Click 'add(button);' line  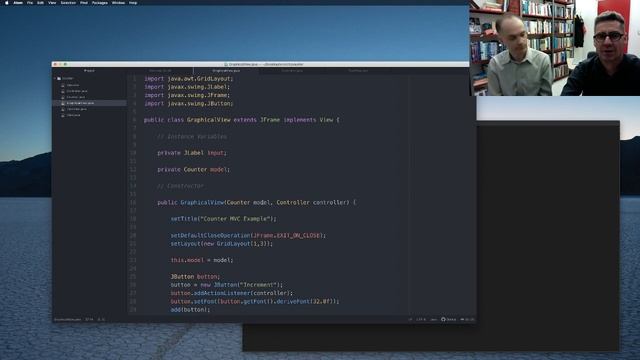pyautogui.click(x=190, y=310)
